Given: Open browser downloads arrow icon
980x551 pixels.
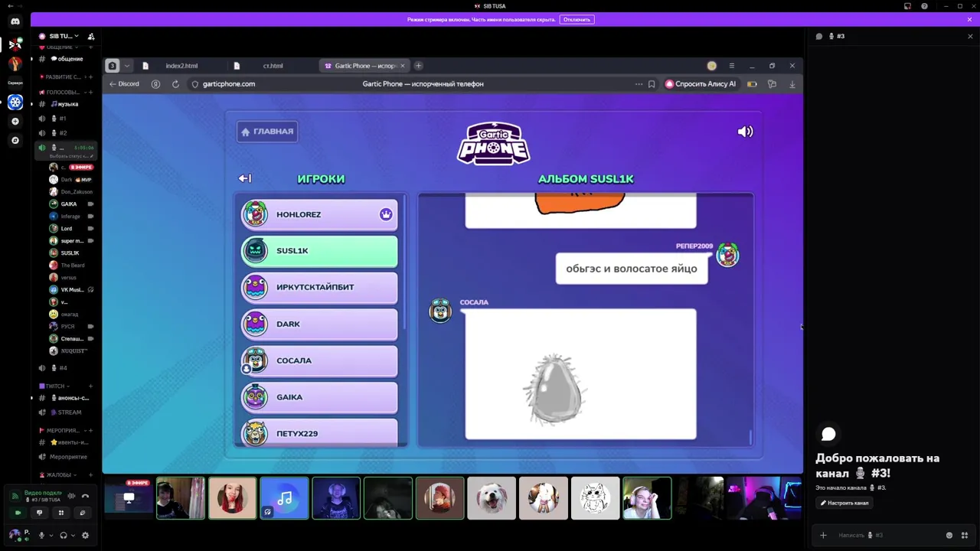Looking at the screenshot, I should [792, 84].
